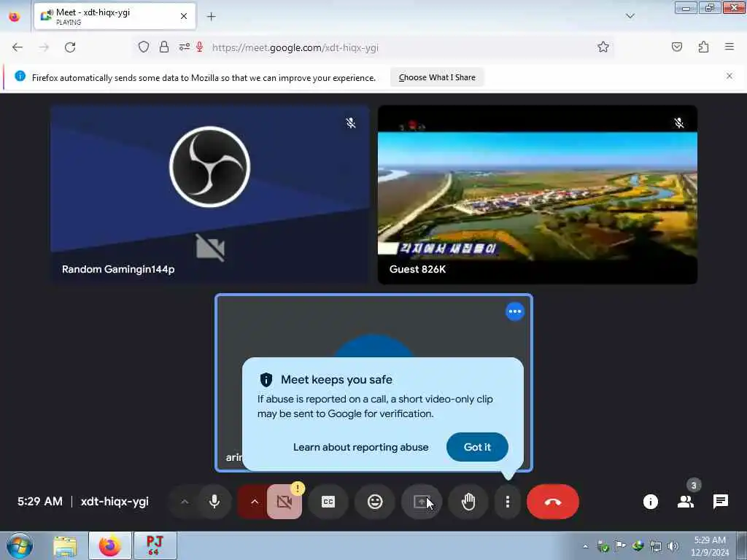Open File Explorer from taskbar

(65, 545)
